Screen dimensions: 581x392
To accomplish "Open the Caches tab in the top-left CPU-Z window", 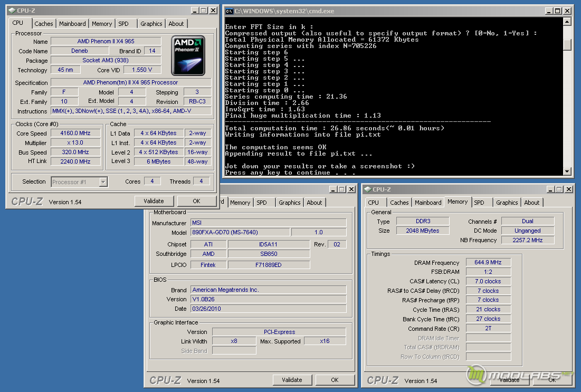I will [x=44, y=24].
